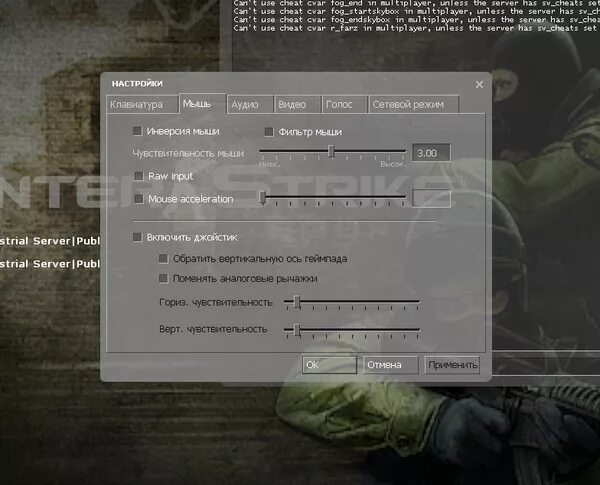The height and width of the screenshot is (485, 600).
Task: Click the second Server|Publ menu entry
Action: coord(50,264)
